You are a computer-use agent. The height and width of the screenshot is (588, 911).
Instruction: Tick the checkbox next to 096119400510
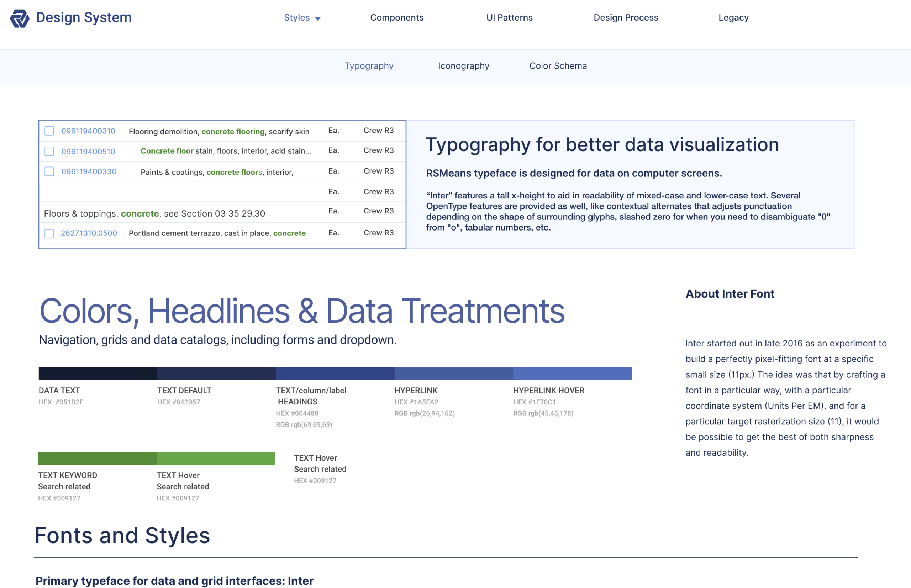pos(49,151)
